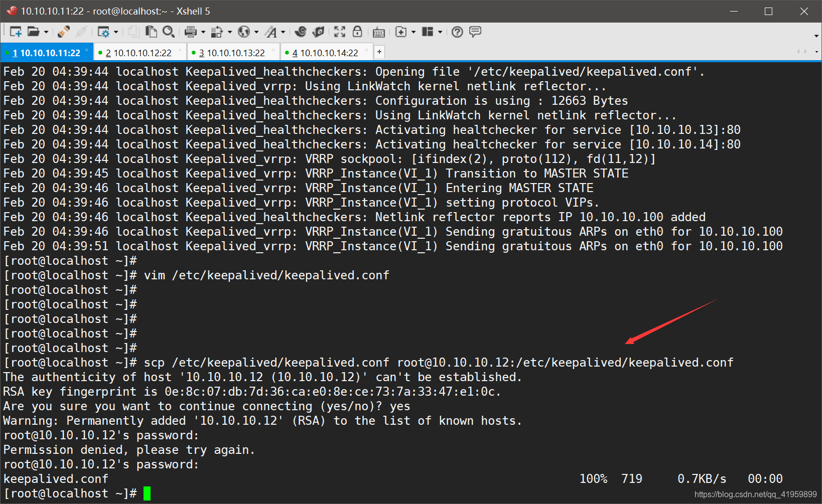Image resolution: width=822 pixels, height=504 pixels.
Task: Click the Print icon
Action: click(x=190, y=32)
